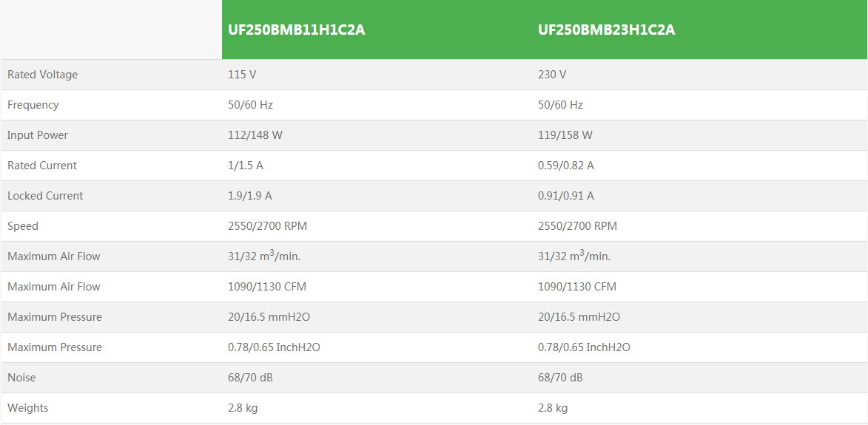Select the Speed row label

(23, 226)
